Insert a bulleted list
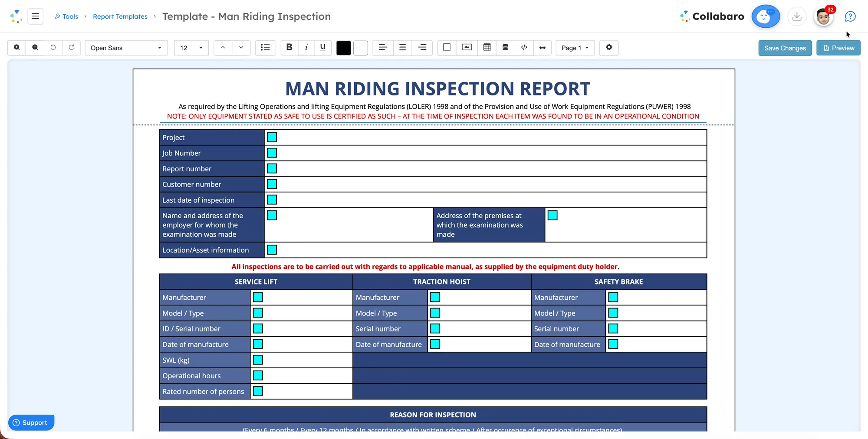 [x=265, y=48]
